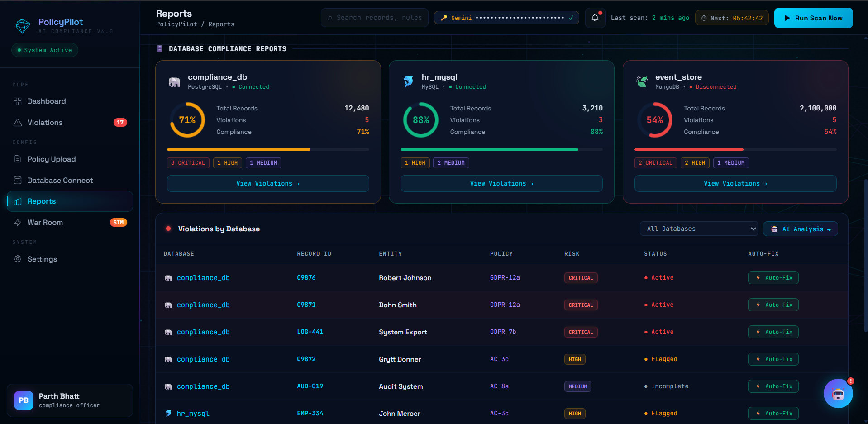
Task: Click the compliance_db orange progress bar
Action: (x=268, y=149)
